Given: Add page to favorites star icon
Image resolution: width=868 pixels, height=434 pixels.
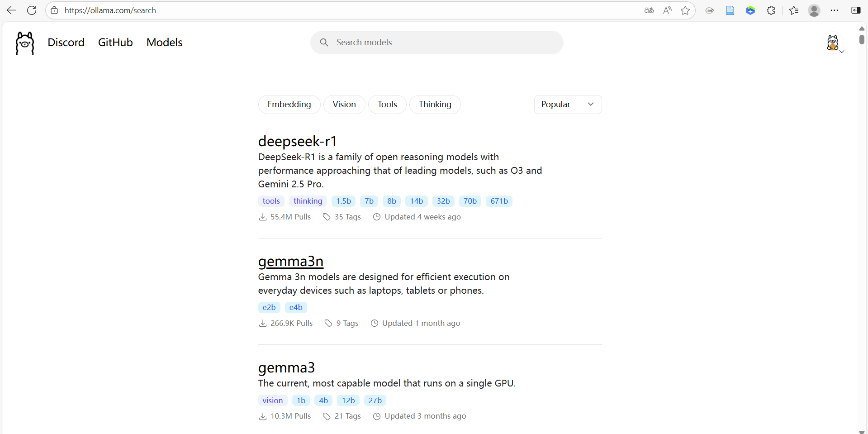Looking at the screenshot, I should click(x=685, y=10).
